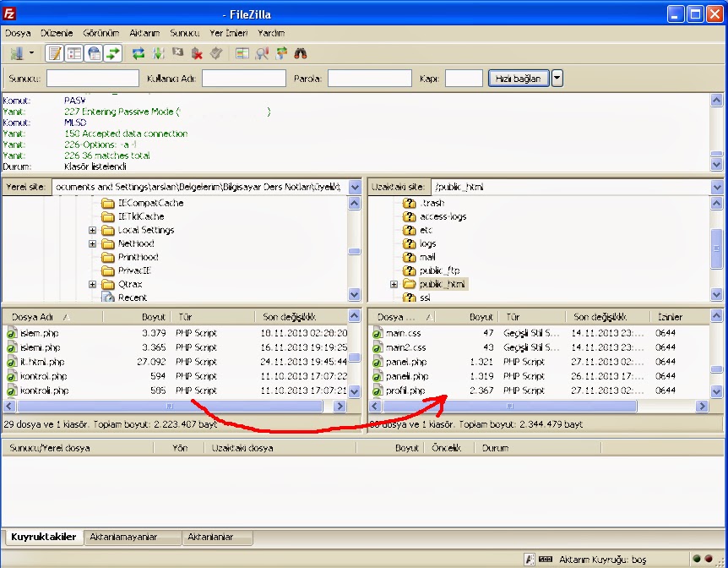Viewport: 728px width, 568px height.
Task: Click the keyboard icon in status bar
Action: click(546, 560)
